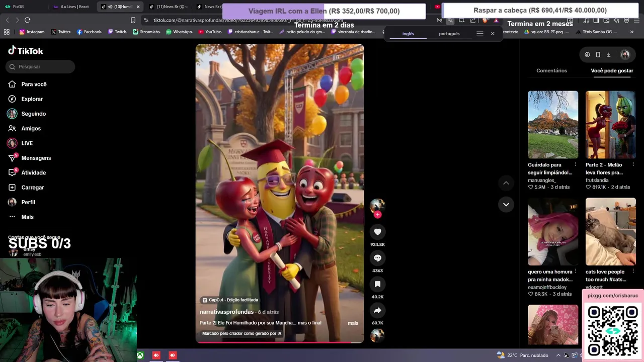Focus the Pesquisar search field
Image resolution: width=644 pixels, height=362 pixels.
point(41,67)
